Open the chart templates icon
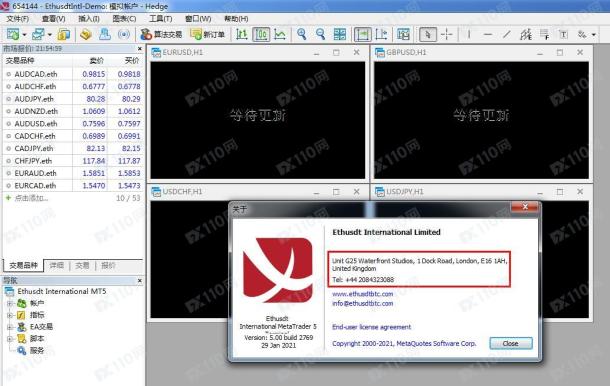 tap(403, 35)
